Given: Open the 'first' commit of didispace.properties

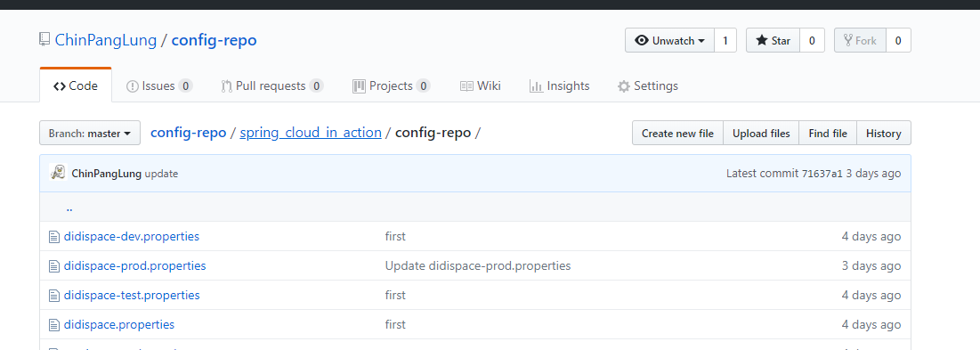Looking at the screenshot, I should 395,324.
